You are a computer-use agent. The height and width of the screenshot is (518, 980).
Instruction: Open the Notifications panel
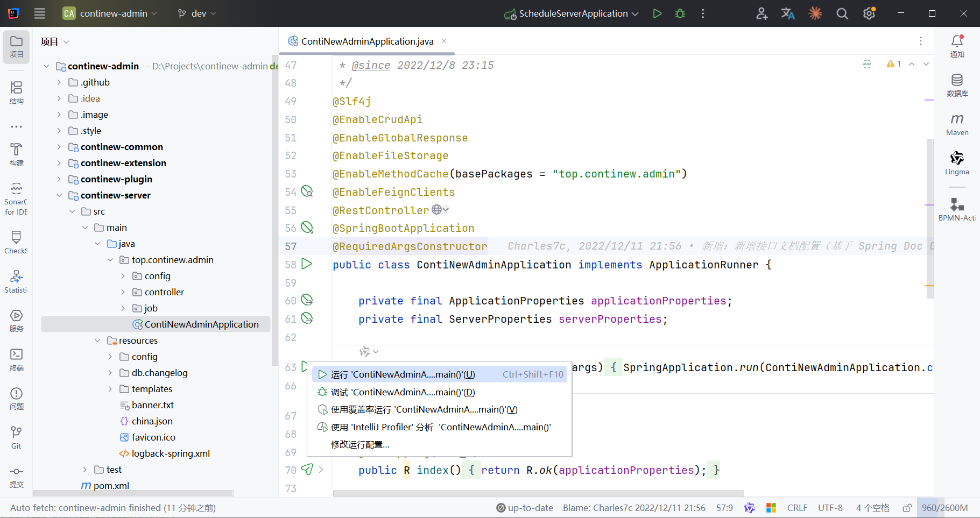[957, 47]
